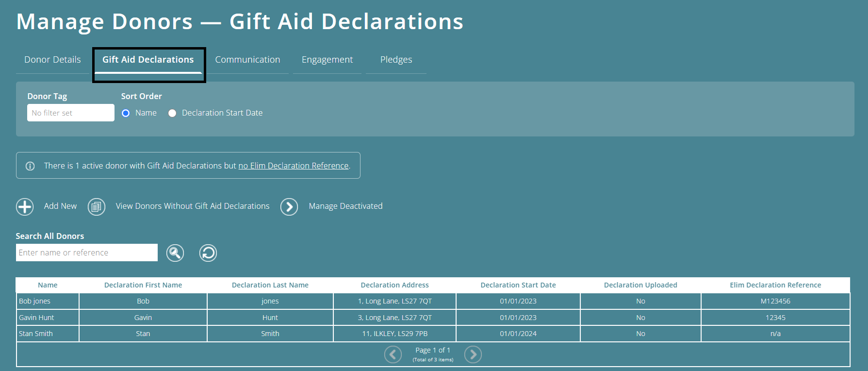Click the 'n/a' reference cell

click(x=775, y=334)
